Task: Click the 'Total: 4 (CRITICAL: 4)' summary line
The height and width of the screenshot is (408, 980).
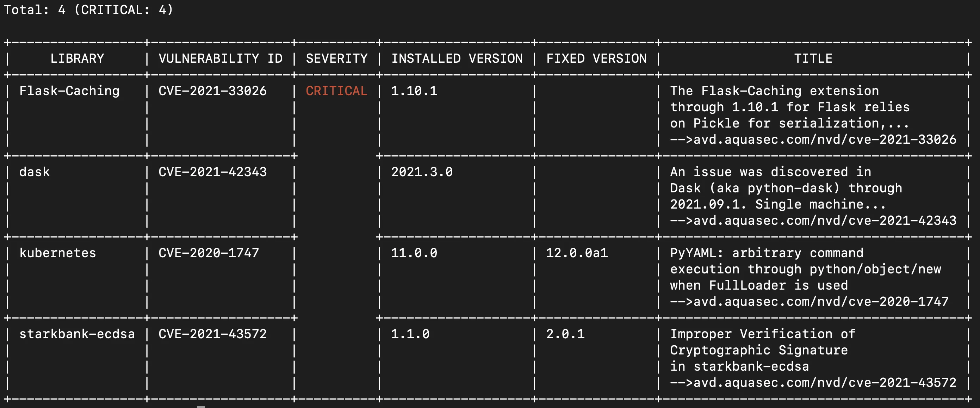Action: coord(88,10)
